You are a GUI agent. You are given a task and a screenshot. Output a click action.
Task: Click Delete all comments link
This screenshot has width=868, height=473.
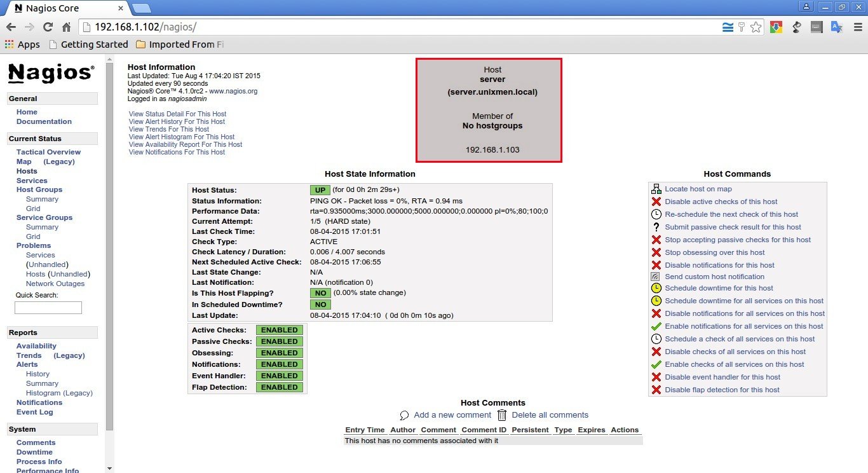click(550, 415)
